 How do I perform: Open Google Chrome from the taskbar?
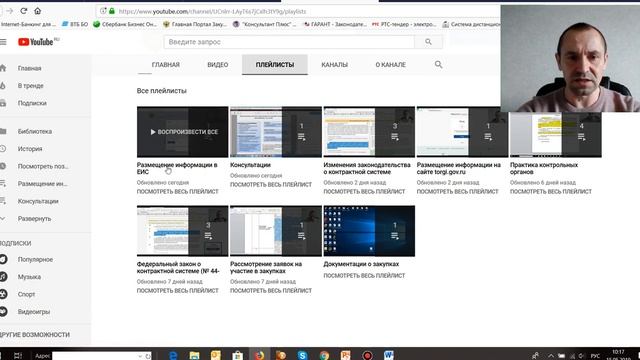pos(324,356)
